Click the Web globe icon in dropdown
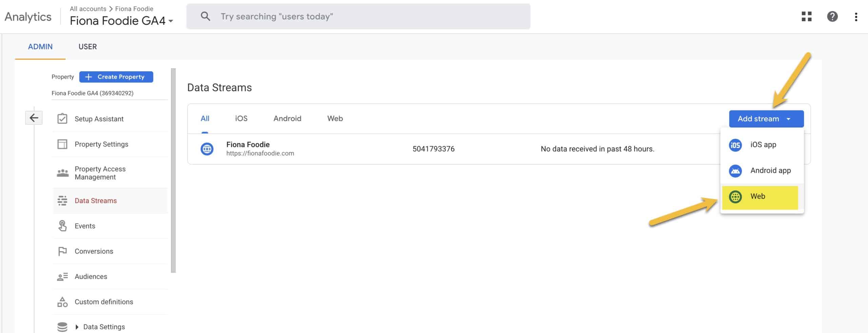 coord(735,197)
